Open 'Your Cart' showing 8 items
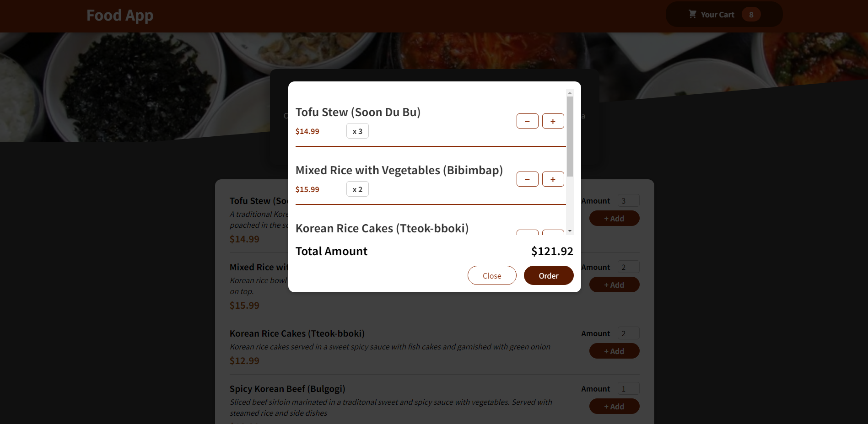 coord(723,14)
